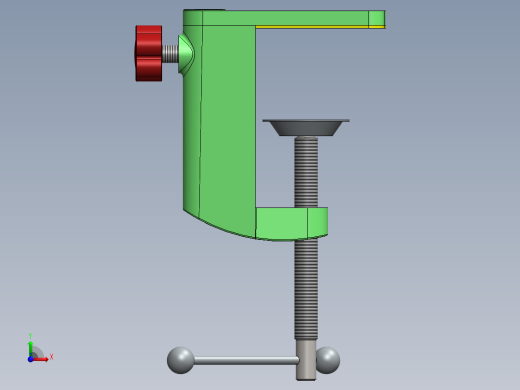Screen dimensions: 520x390
Task: Click the red X axis of the triad
Action: tap(41, 359)
